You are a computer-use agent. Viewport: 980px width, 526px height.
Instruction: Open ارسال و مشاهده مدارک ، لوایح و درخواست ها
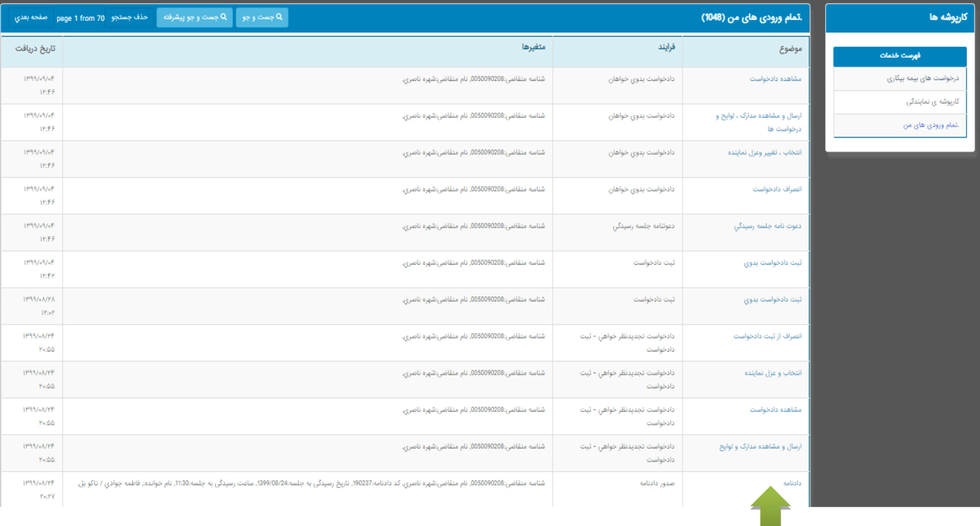point(758,116)
